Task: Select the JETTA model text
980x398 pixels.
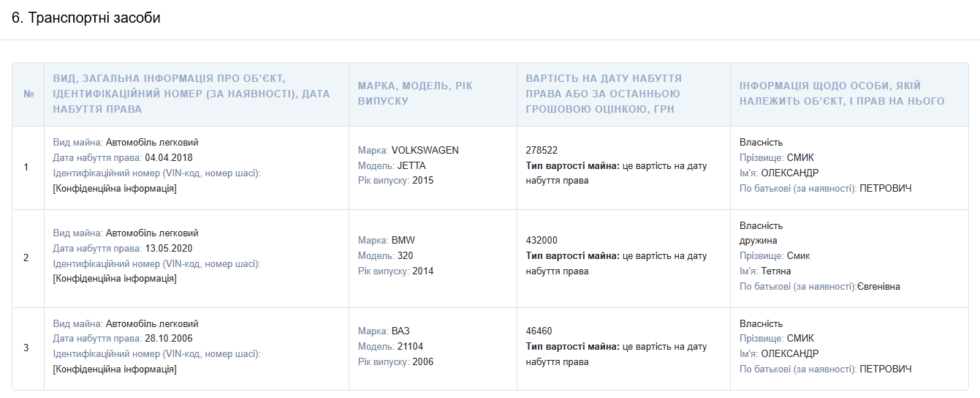Action: tap(411, 165)
